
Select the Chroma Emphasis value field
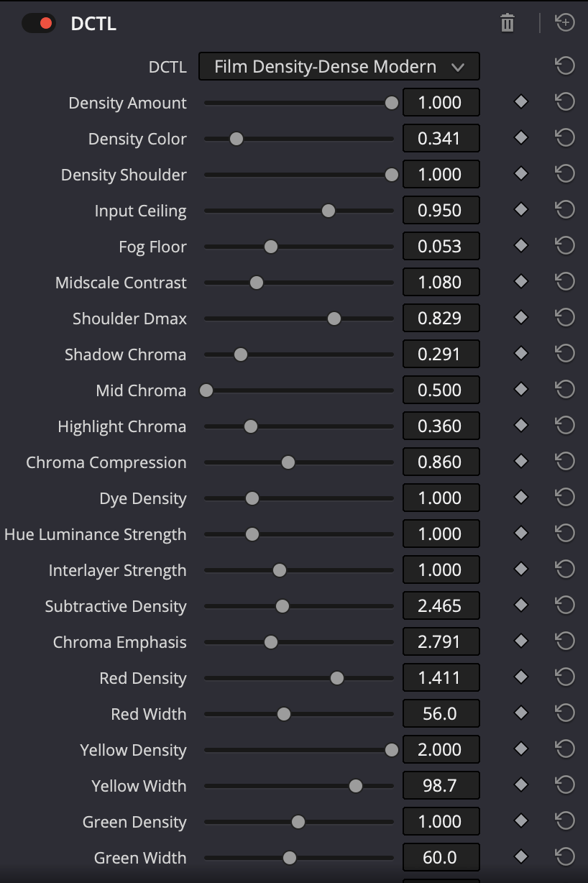[x=441, y=641]
